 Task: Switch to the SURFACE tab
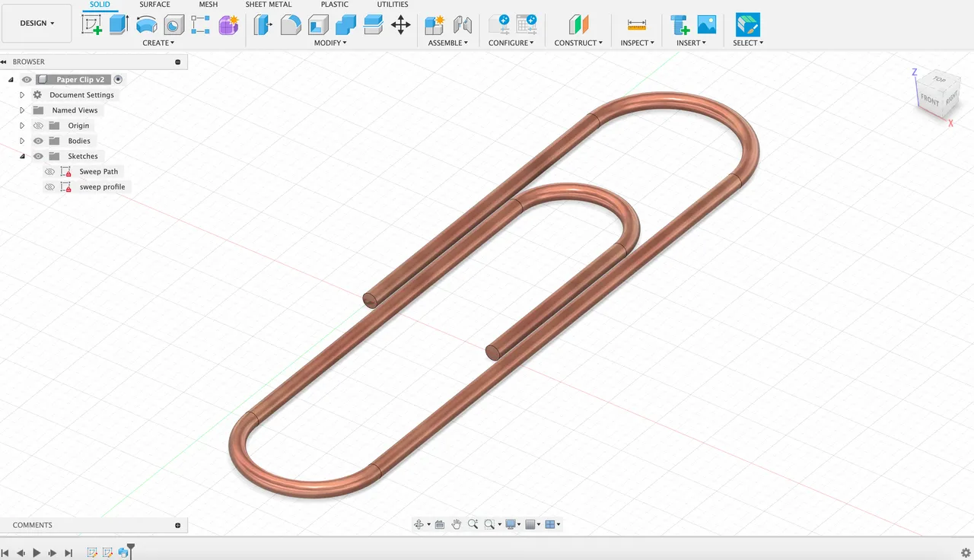[x=154, y=5]
